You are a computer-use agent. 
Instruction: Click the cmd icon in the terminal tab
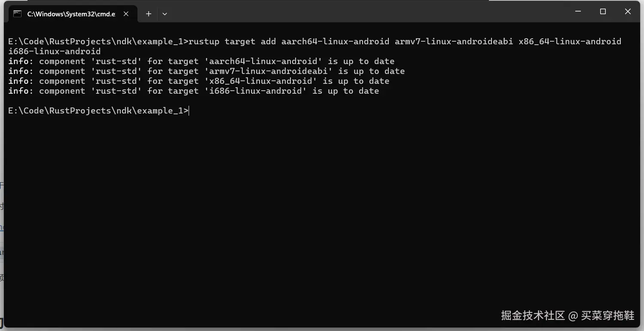tap(18, 14)
